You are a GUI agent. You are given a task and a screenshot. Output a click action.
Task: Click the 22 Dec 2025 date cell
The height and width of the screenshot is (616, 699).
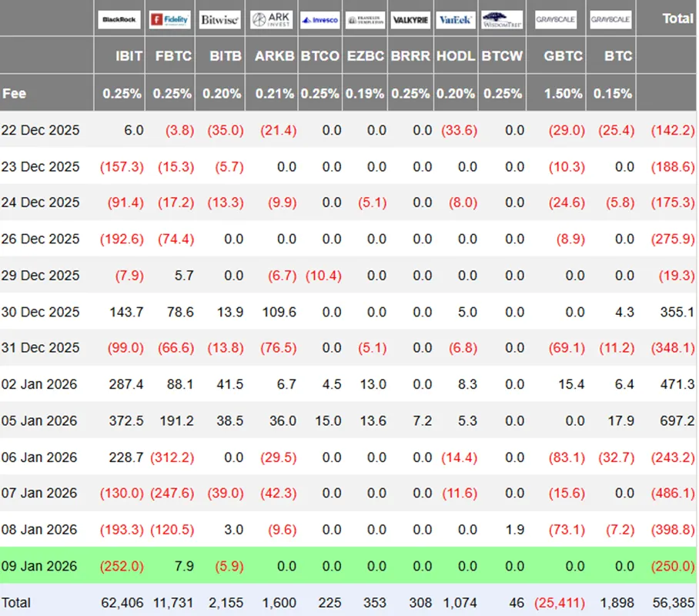pyautogui.click(x=40, y=130)
